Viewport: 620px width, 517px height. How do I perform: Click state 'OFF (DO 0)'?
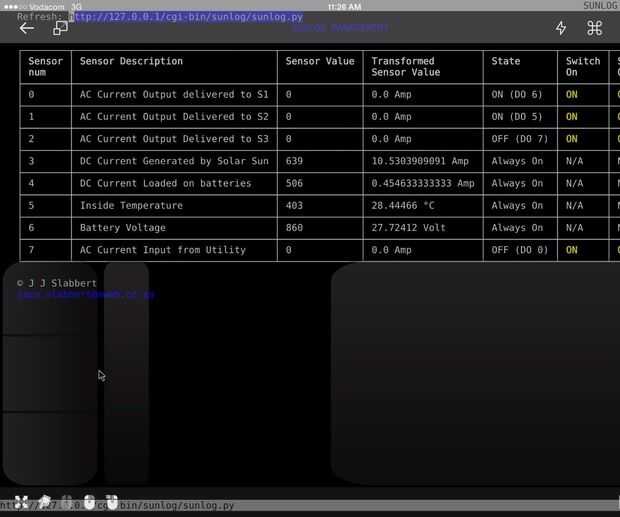(x=520, y=250)
